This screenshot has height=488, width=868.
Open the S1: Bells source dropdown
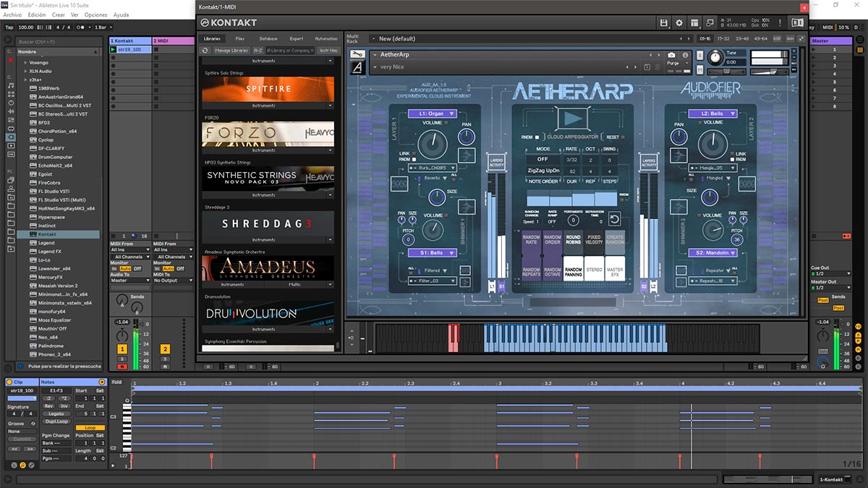433,253
